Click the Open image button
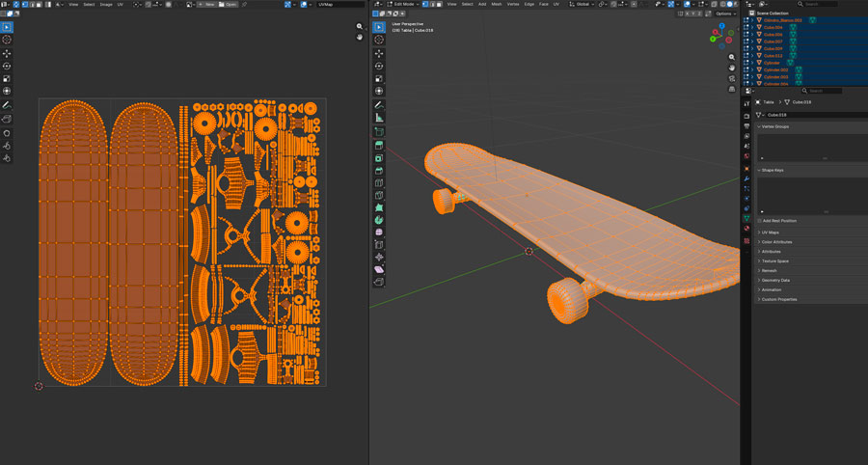The image size is (868, 465). pos(228,4)
